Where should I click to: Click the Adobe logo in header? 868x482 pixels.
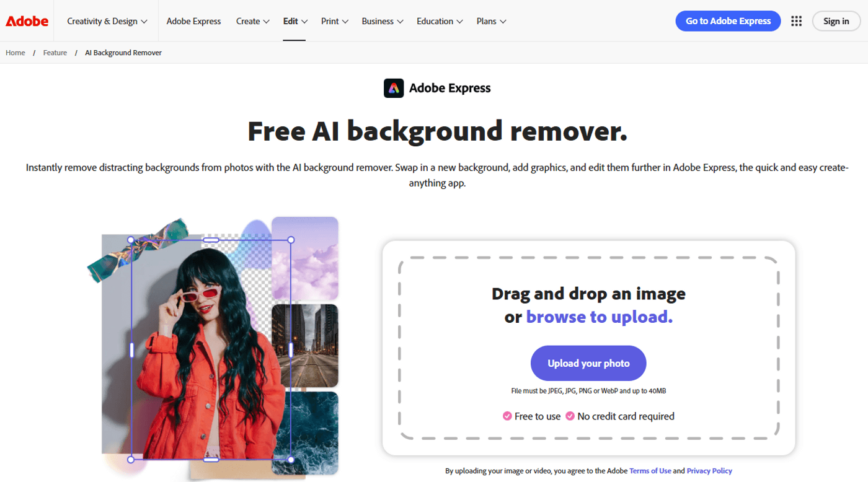27,21
